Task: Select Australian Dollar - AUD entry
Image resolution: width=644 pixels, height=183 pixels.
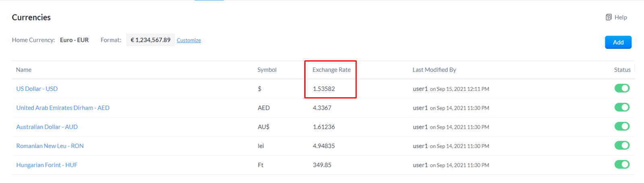Action: tap(47, 127)
